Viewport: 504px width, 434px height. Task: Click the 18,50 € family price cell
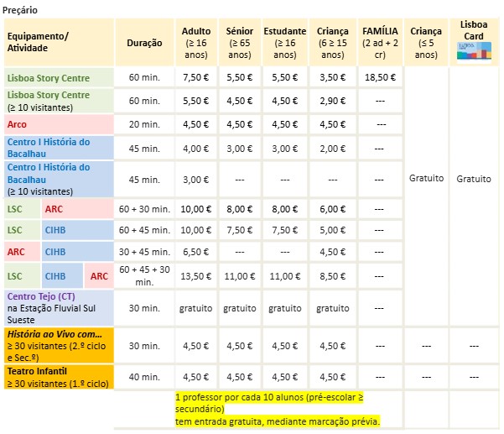coord(381,77)
